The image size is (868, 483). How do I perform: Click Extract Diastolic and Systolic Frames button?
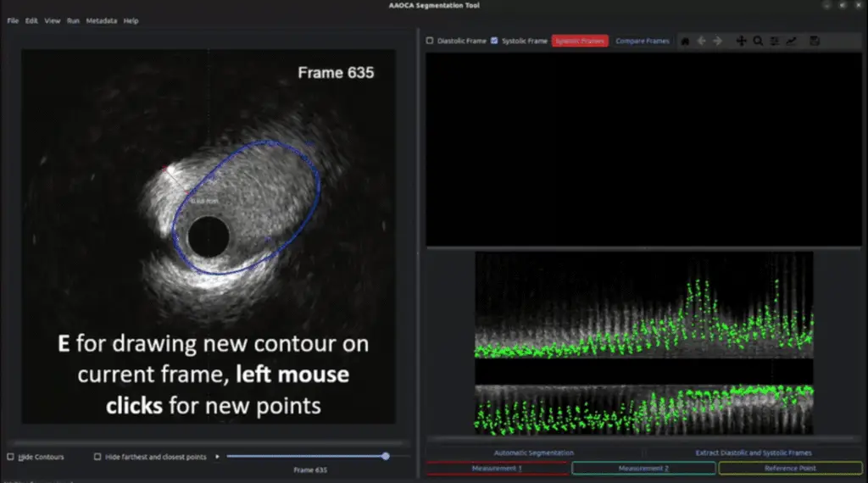coord(753,452)
